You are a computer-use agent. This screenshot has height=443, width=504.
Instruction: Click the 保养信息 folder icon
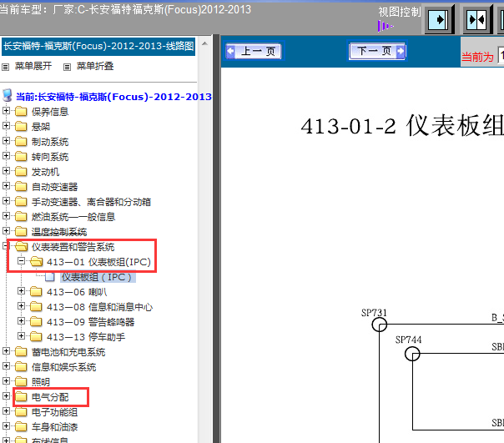(x=21, y=112)
